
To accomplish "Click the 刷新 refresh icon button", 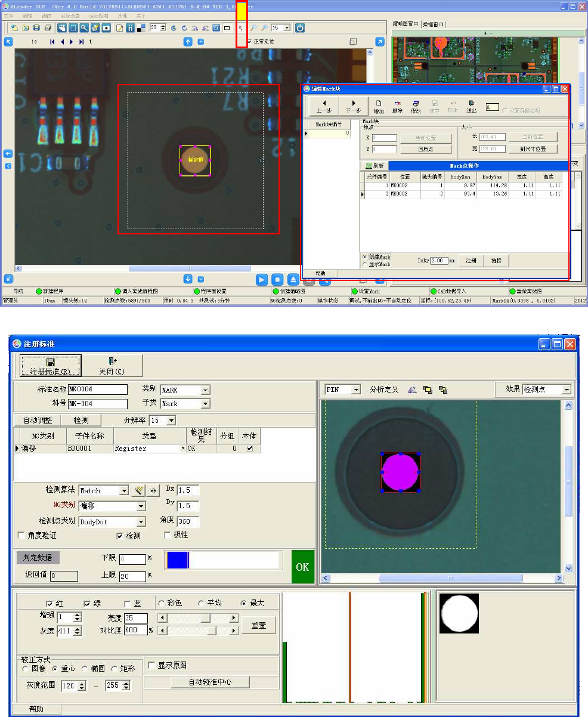I will click(375, 165).
